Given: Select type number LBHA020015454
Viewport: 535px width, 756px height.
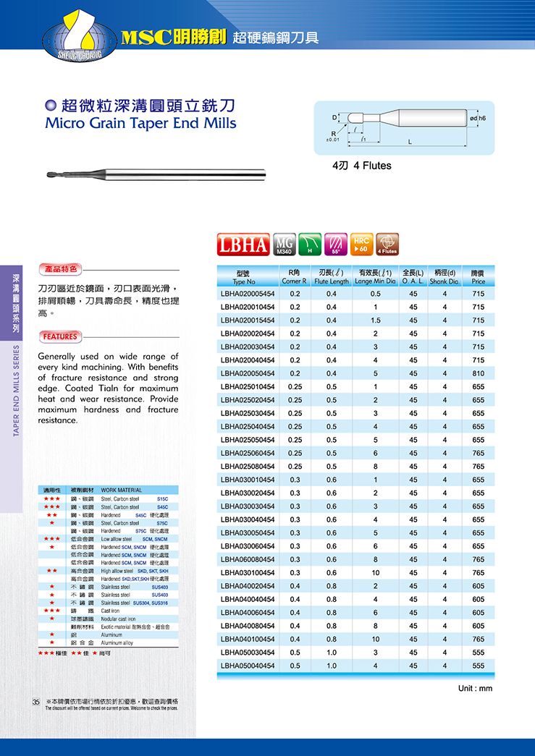Looking at the screenshot, I should click(248, 320).
